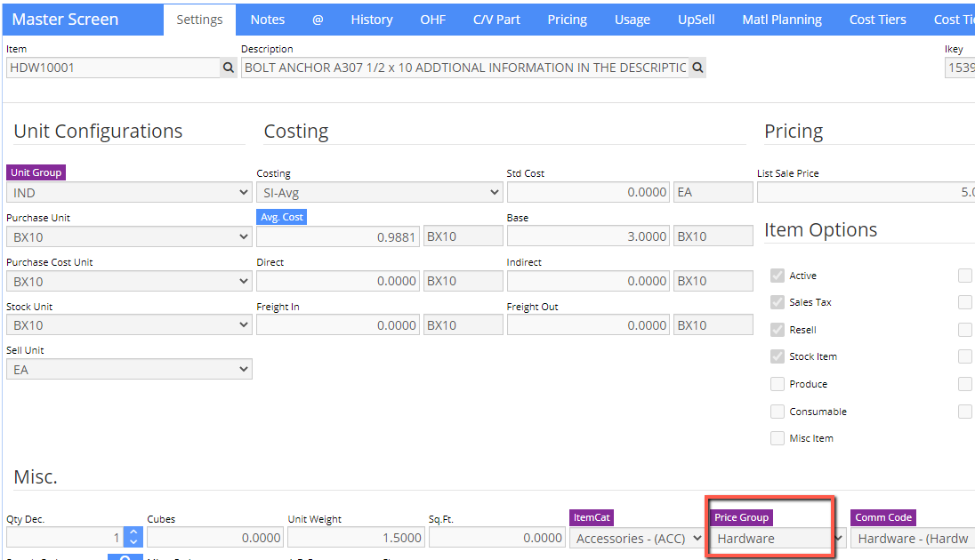Click the Base 3.0000 field
This screenshot has width=975, height=560.
(588, 236)
